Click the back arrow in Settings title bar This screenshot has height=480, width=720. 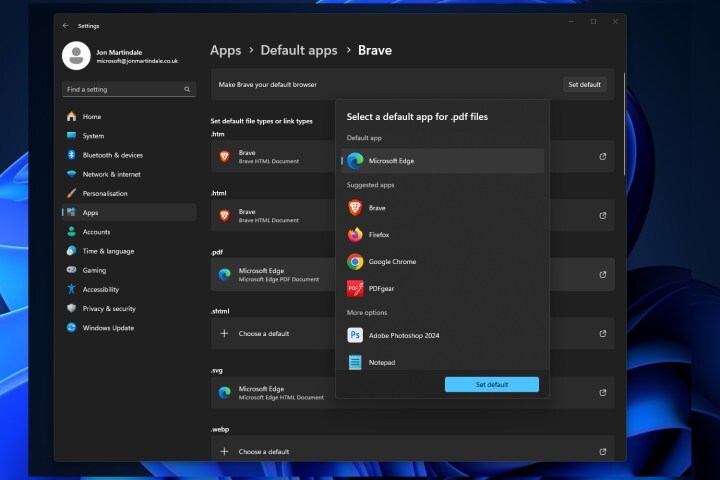coord(66,26)
